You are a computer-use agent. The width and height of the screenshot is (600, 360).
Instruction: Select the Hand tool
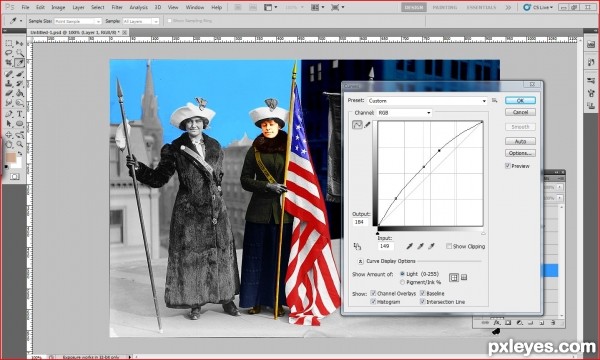click(x=9, y=144)
